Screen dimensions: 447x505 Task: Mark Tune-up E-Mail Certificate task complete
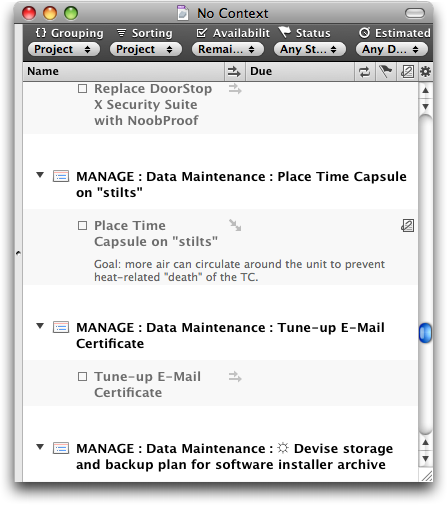(82, 377)
